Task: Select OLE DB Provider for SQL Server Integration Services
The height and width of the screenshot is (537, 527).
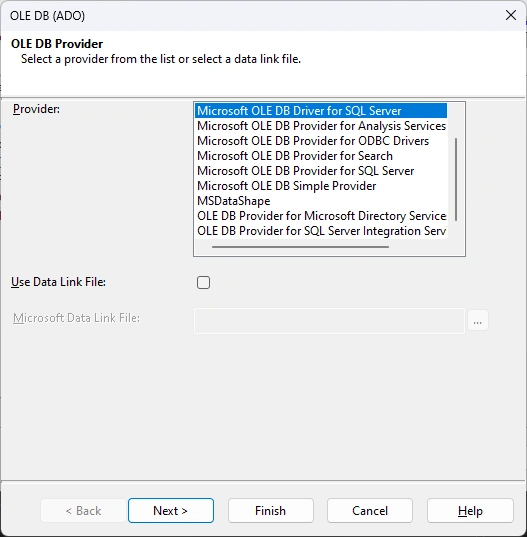Action: tap(321, 231)
